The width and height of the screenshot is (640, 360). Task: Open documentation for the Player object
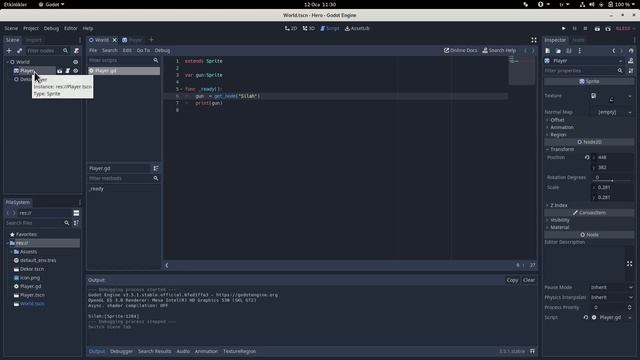click(x=631, y=61)
